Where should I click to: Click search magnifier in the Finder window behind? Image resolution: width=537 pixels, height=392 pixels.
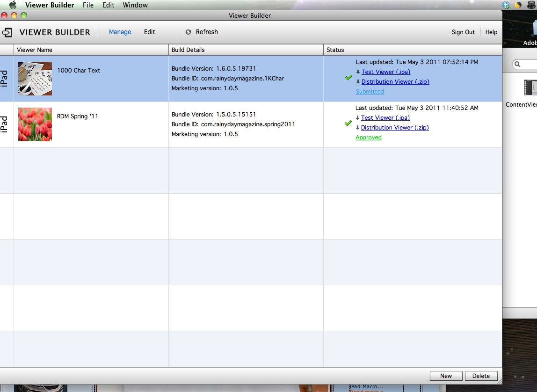pyautogui.click(x=517, y=64)
